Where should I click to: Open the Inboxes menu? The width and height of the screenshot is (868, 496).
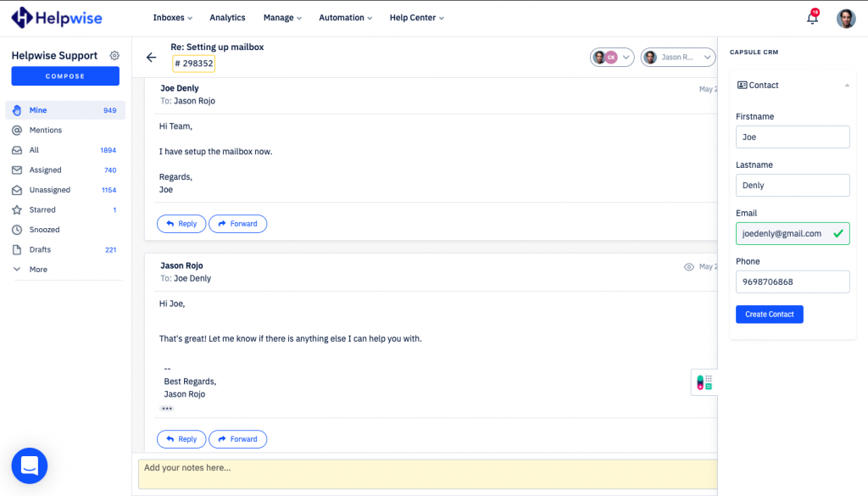tap(172, 18)
